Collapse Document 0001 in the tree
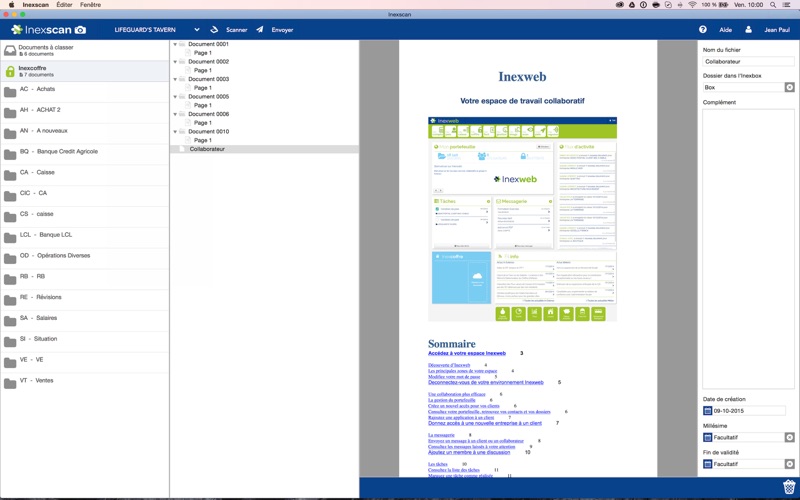 [175, 44]
